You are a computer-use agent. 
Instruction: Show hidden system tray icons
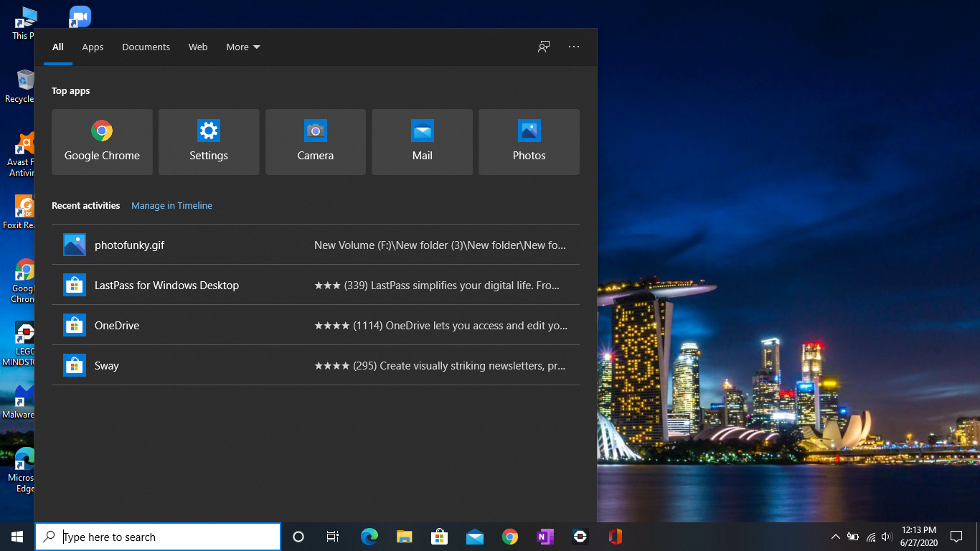pyautogui.click(x=836, y=537)
